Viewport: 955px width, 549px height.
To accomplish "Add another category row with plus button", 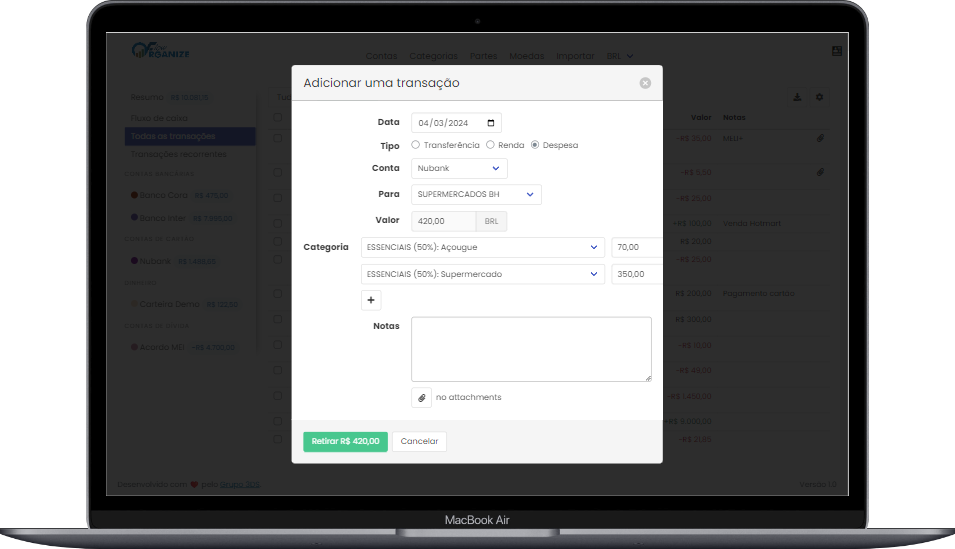I will [x=371, y=299].
